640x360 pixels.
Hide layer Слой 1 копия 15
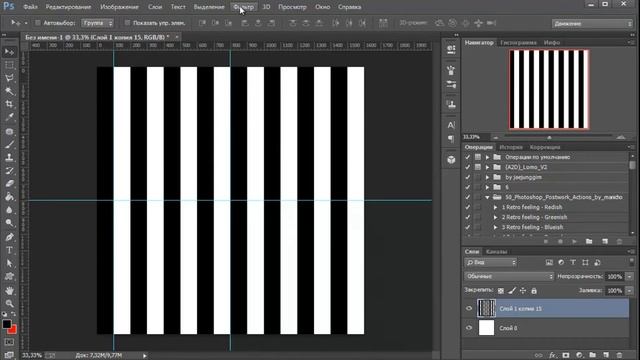pyautogui.click(x=469, y=309)
